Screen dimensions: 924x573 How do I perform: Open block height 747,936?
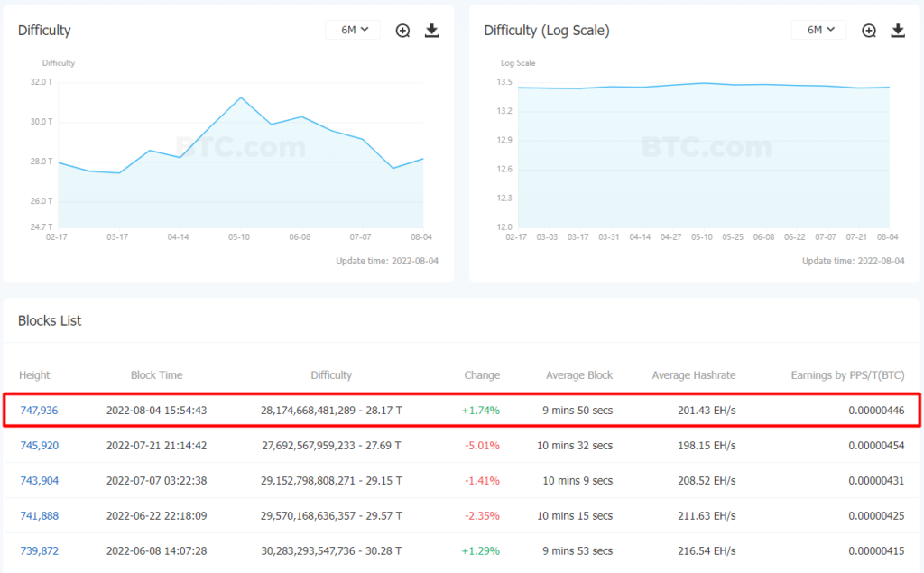click(x=39, y=411)
